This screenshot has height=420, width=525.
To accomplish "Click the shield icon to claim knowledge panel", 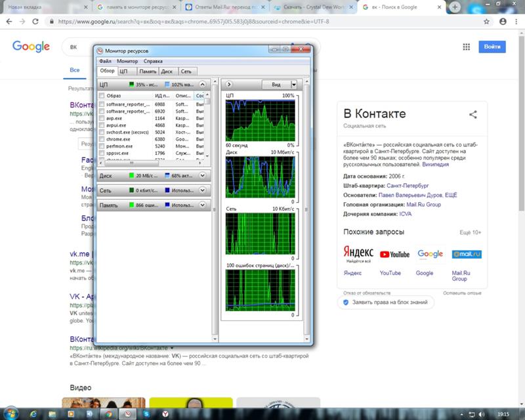I will 346,303.
